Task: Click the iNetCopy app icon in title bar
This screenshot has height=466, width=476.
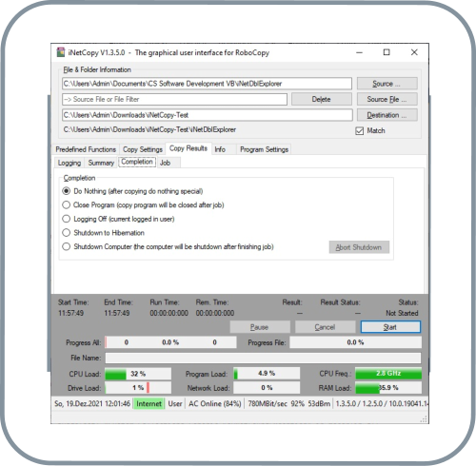Action: pos(61,52)
